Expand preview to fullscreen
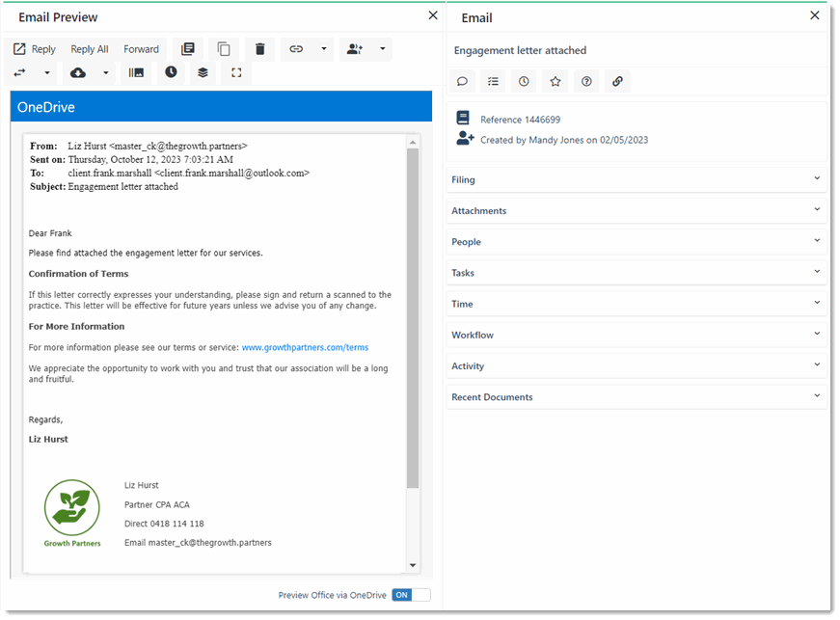The image size is (840, 620). click(x=235, y=72)
